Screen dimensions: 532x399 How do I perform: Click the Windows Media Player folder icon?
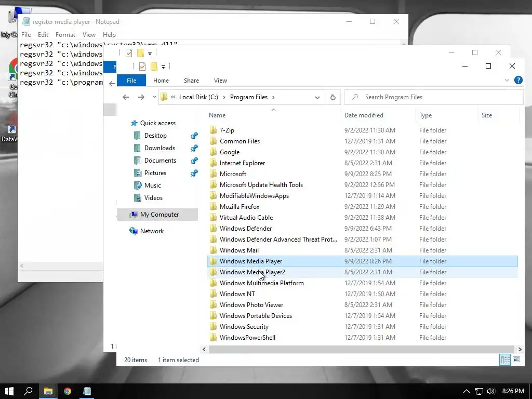pyautogui.click(x=213, y=261)
